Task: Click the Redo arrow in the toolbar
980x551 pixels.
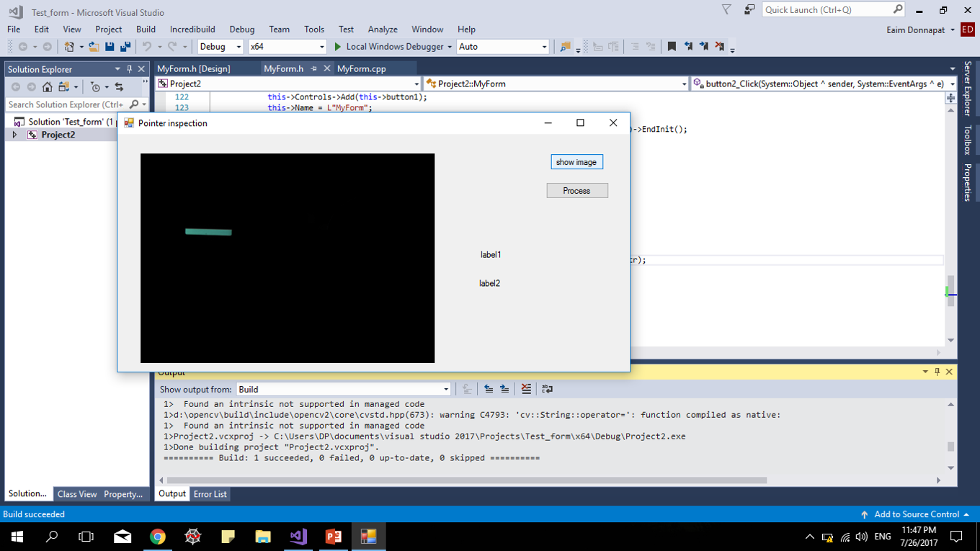Action: click(x=172, y=47)
